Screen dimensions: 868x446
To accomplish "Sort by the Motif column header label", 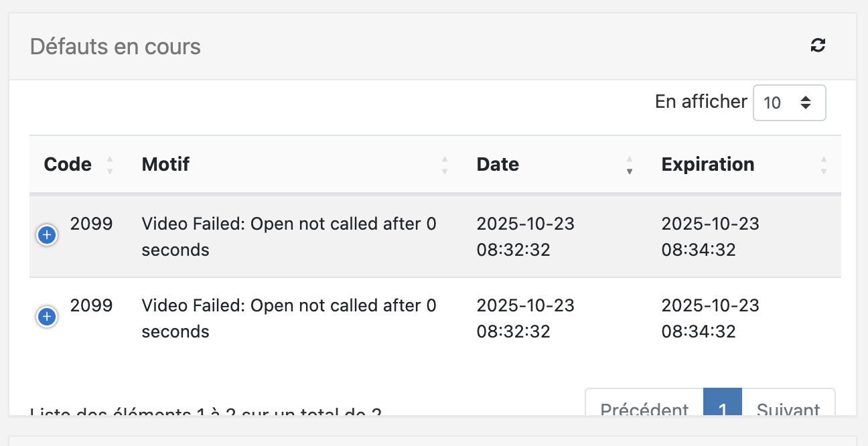I will coord(165,164).
